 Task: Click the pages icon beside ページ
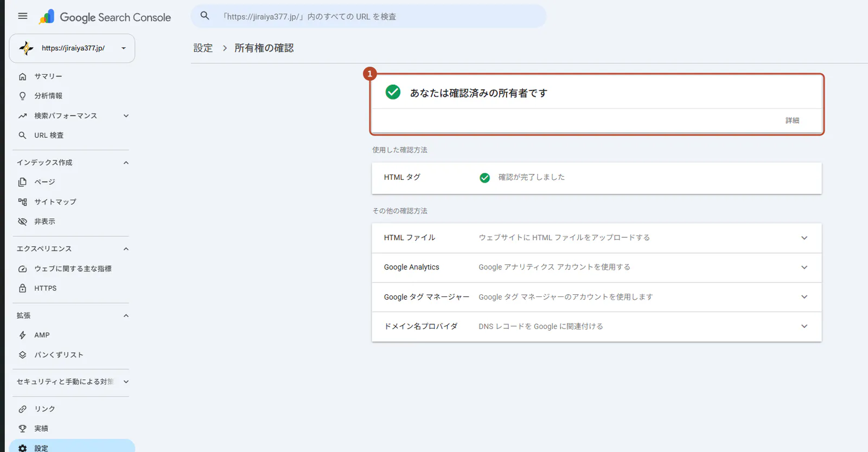point(22,182)
